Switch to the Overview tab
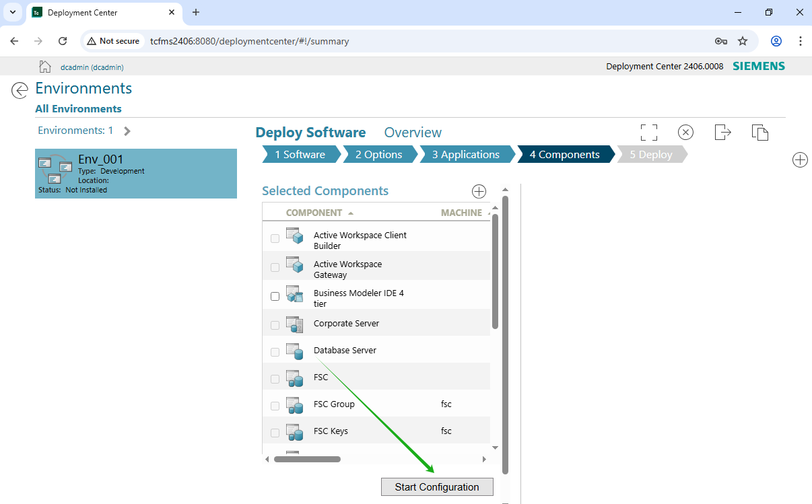 pos(413,133)
